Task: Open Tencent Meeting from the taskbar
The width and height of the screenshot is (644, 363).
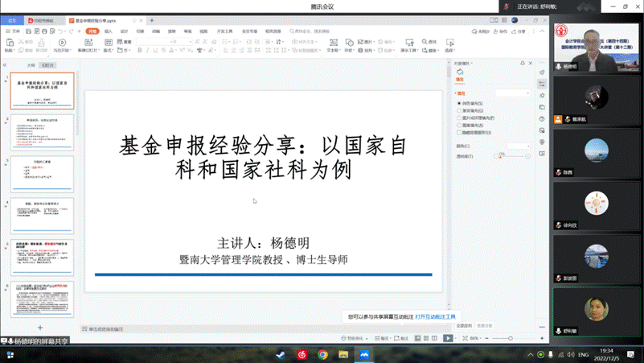Action: (x=364, y=354)
